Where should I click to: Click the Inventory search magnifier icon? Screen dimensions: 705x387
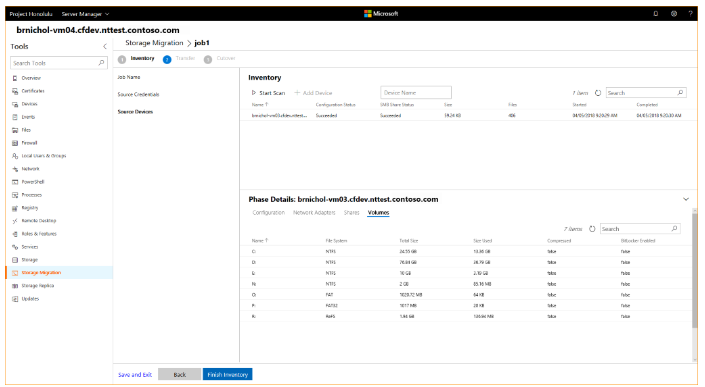680,93
